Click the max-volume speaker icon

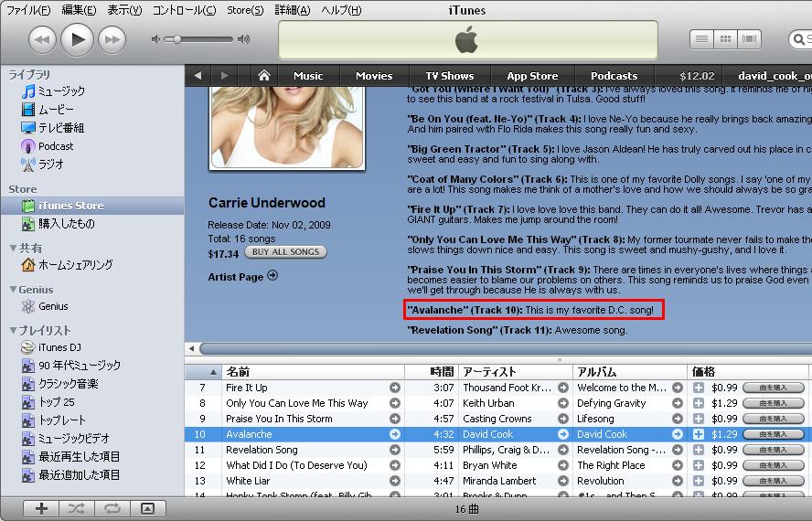(x=243, y=39)
